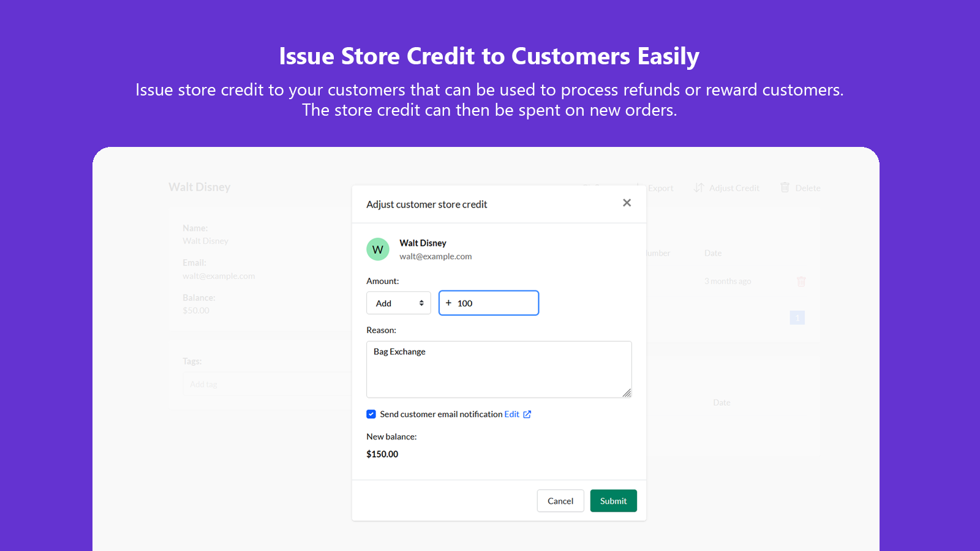The height and width of the screenshot is (551, 980).
Task: Click the stepper arrows on the Add selector
Action: [421, 302]
